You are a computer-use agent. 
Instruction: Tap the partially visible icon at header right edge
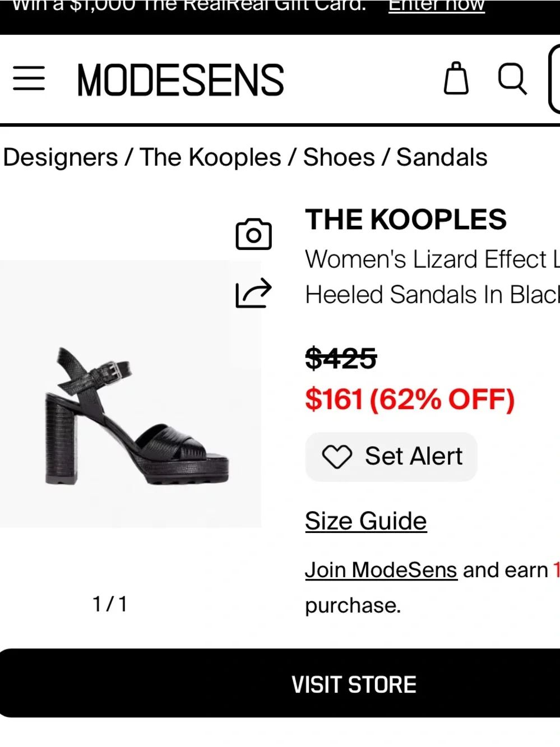[554, 79]
